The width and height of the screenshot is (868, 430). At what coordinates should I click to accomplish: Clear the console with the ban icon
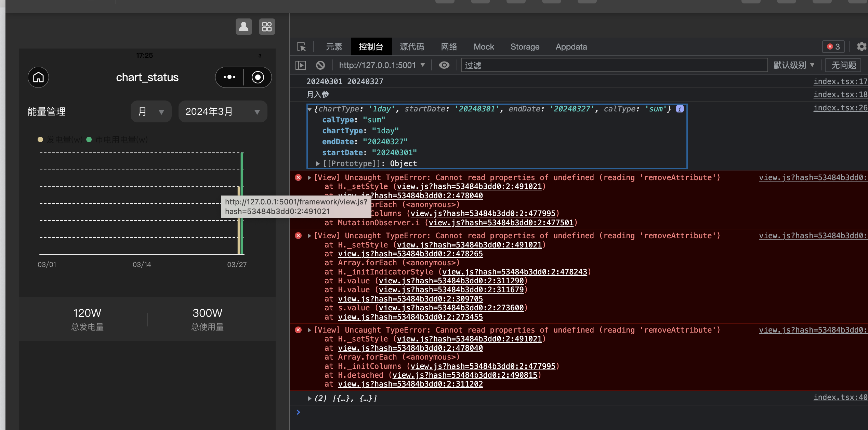(x=320, y=65)
